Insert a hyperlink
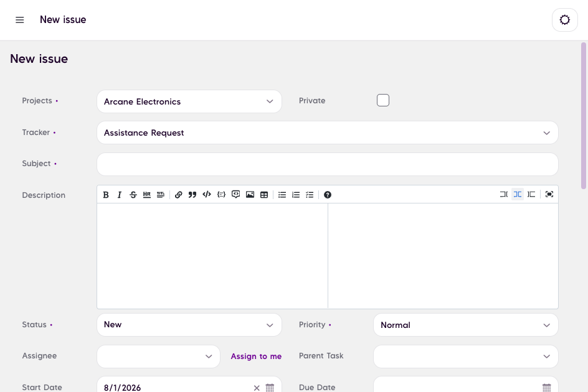 179,195
